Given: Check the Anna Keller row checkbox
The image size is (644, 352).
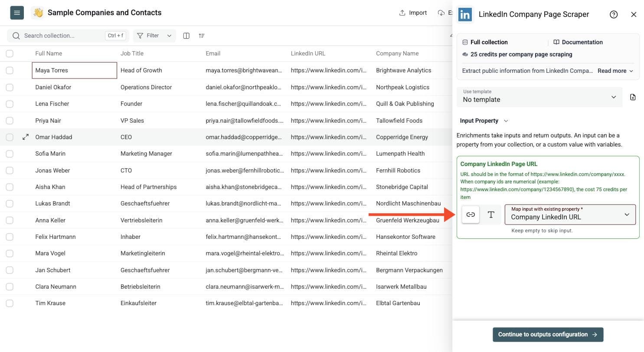Looking at the screenshot, I should (10, 220).
